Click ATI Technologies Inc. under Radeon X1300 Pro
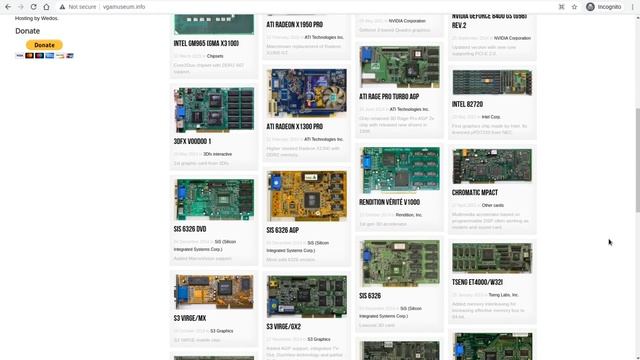Screen dimensions: 640x360 tap(324, 140)
